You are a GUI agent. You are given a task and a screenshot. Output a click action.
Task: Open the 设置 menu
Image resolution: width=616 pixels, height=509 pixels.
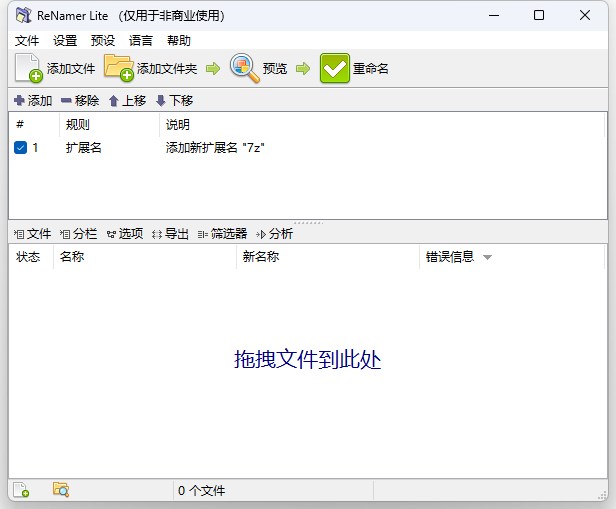(65, 40)
